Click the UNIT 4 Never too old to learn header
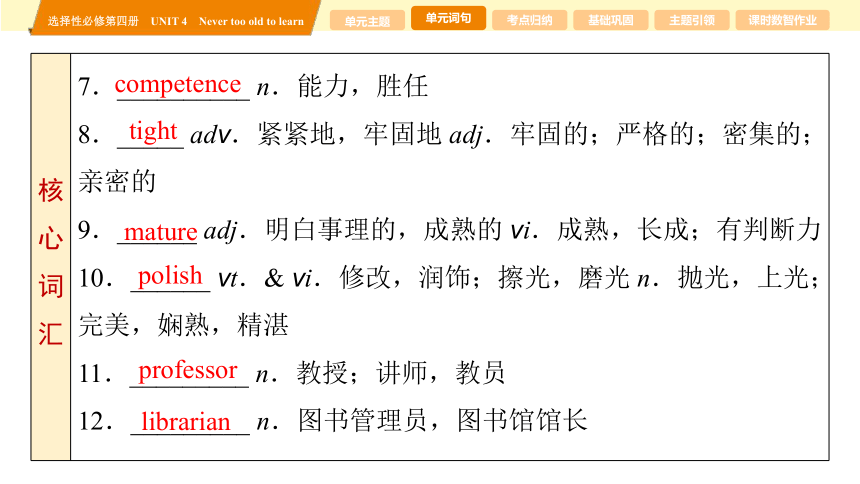860x484 pixels. pyautogui.click(x=227, y=21)
